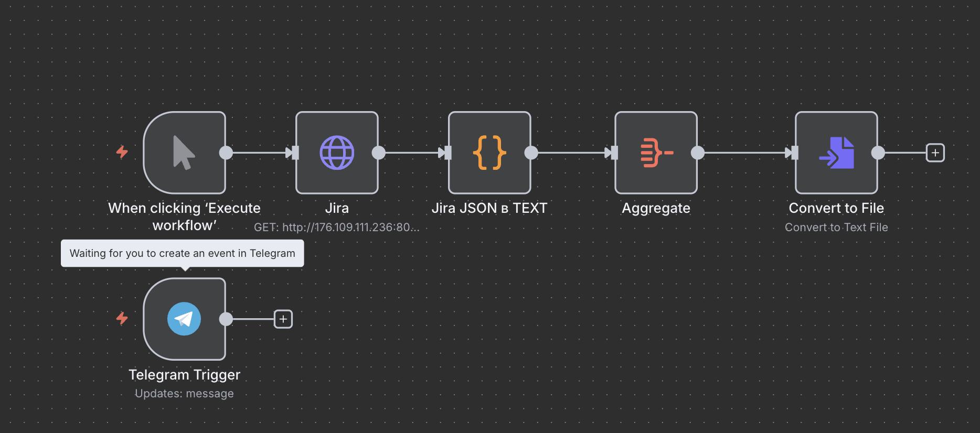980x433 pixels.
Task: Add a node after Convert to File
Action: [935, 153]
